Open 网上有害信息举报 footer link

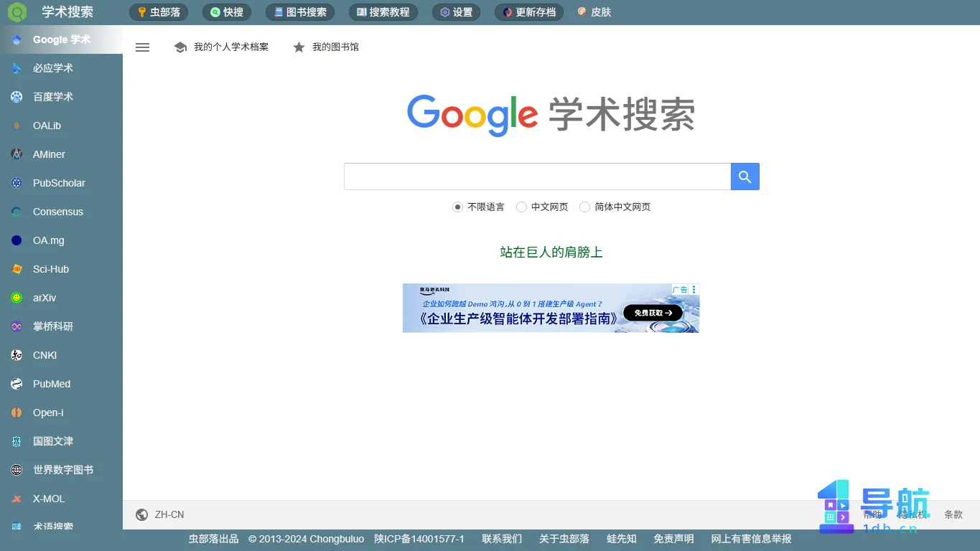(x=752, y=539)
